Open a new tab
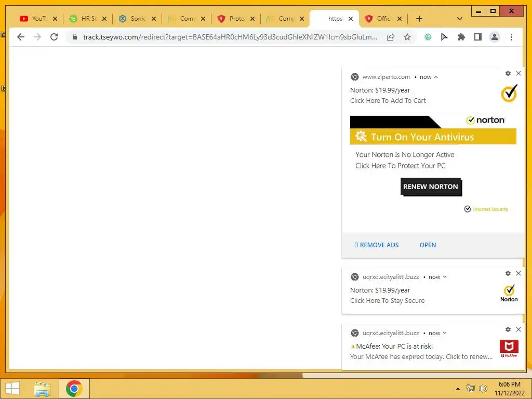532x399 pixels. tap(419, 19)
